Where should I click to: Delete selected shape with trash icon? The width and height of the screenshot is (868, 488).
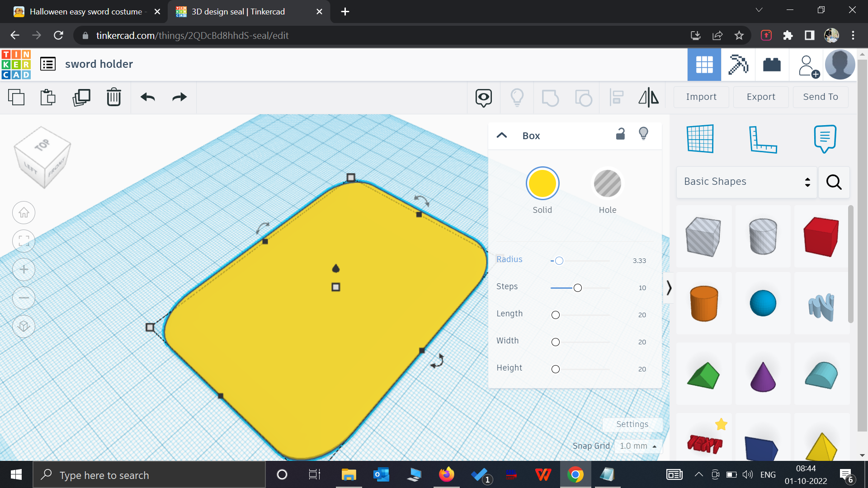tap(113, 97)
